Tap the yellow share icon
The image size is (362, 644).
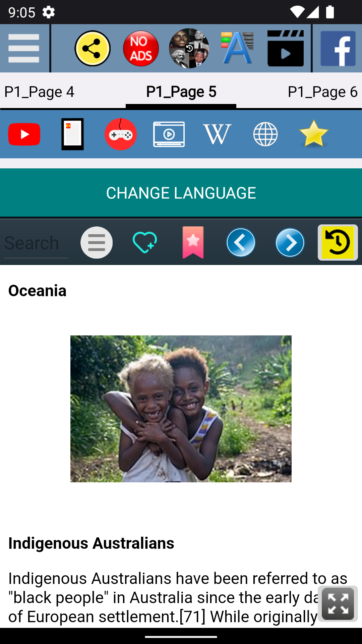(93, 48)
